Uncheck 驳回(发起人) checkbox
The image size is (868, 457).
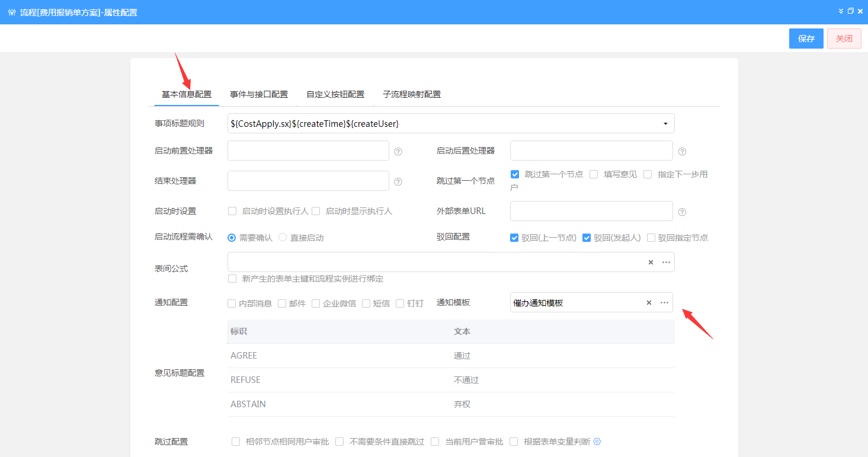(x=587, y=238)
